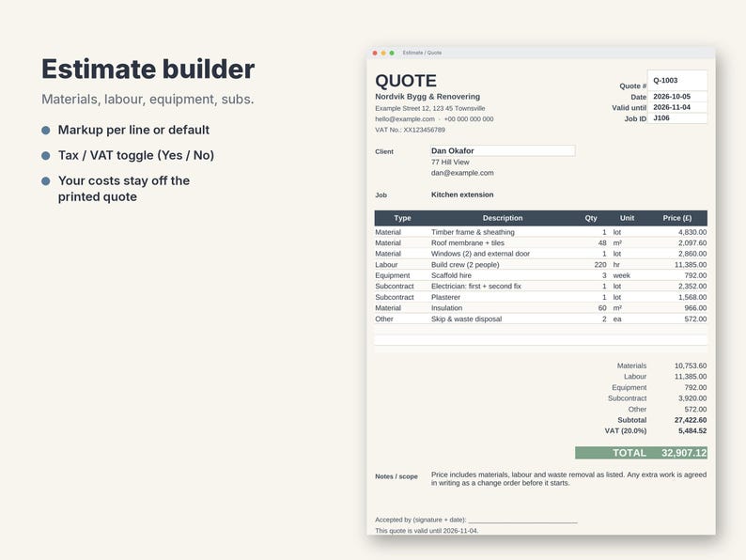Click the QUOTE heading

406,81
